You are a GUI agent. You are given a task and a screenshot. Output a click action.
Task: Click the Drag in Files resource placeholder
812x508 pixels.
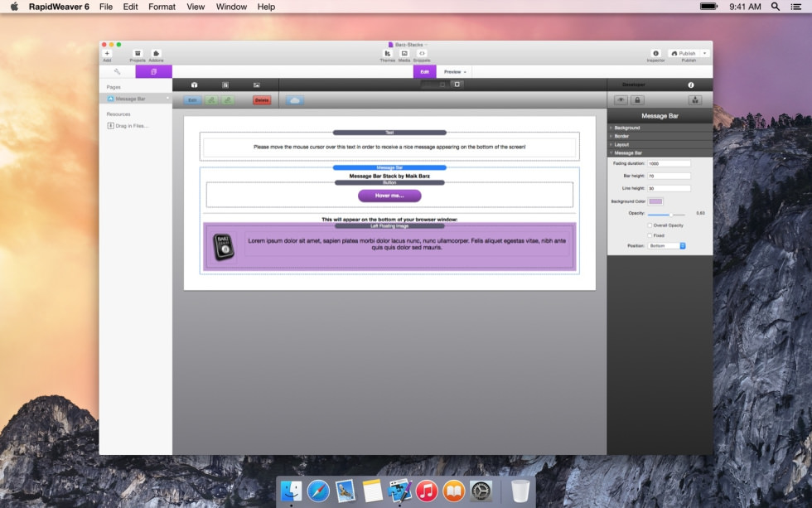128,126
